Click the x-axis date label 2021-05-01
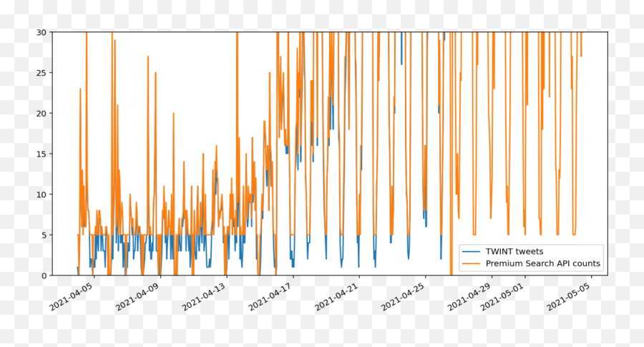The image size is (644, 347). point(503,296)
